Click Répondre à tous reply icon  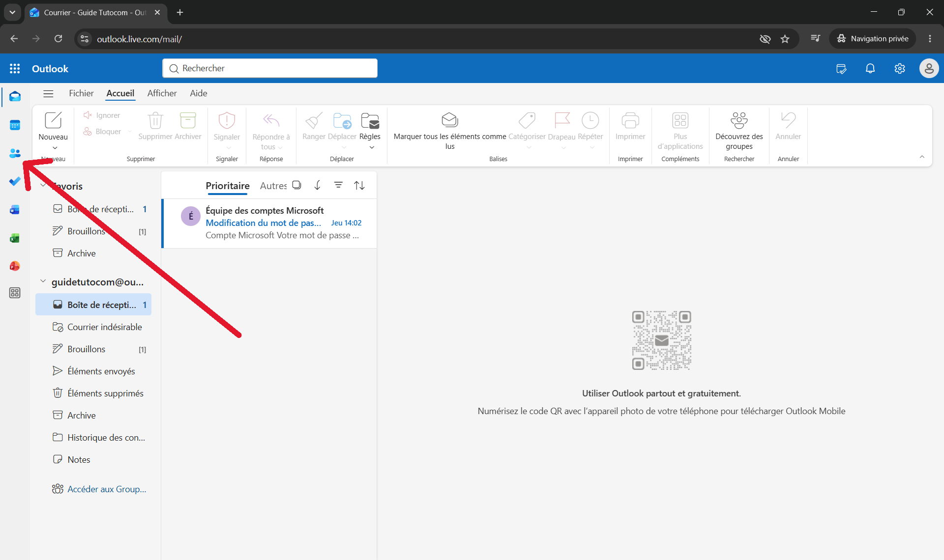click(271, 120)
